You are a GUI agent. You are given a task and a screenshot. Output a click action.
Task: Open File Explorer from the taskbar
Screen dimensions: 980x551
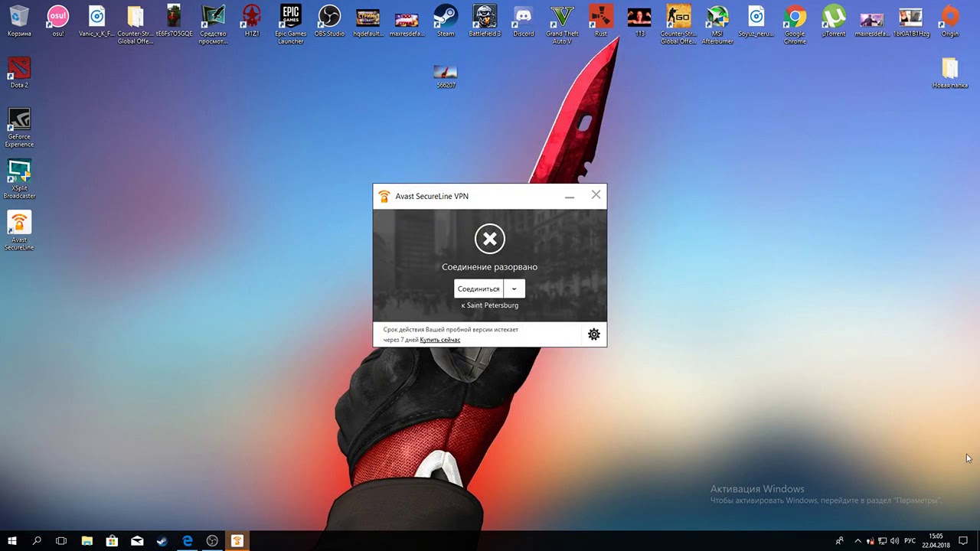tap(87, 541)
